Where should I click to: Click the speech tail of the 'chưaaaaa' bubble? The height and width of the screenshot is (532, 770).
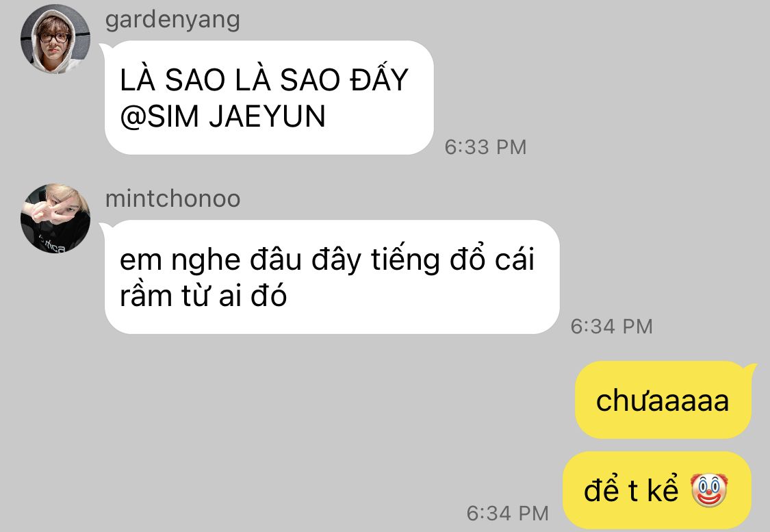point(750,368)
